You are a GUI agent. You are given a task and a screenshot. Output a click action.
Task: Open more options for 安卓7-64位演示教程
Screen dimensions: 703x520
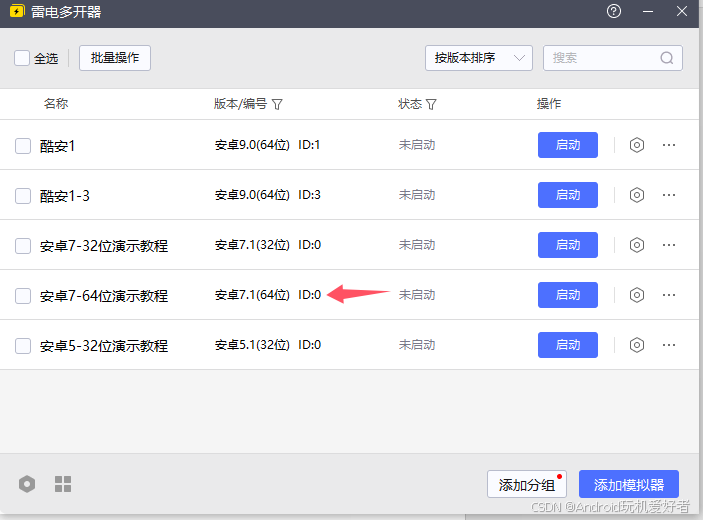click(669, 295)
